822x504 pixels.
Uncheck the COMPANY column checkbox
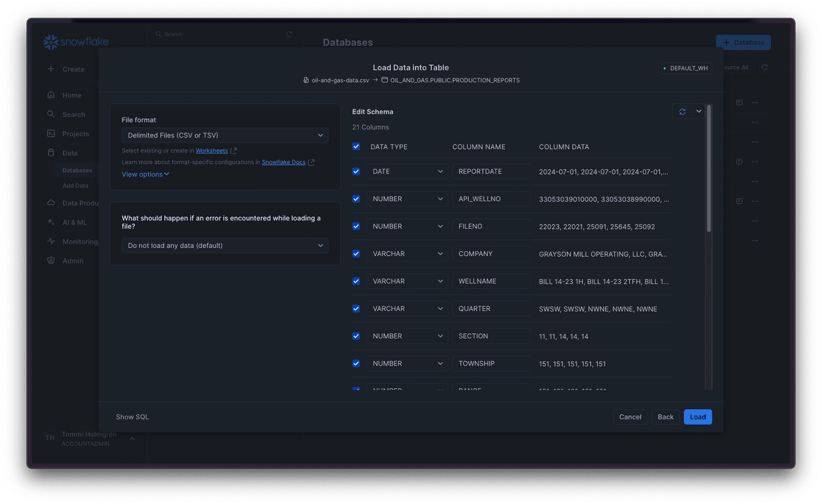point(356,254)
